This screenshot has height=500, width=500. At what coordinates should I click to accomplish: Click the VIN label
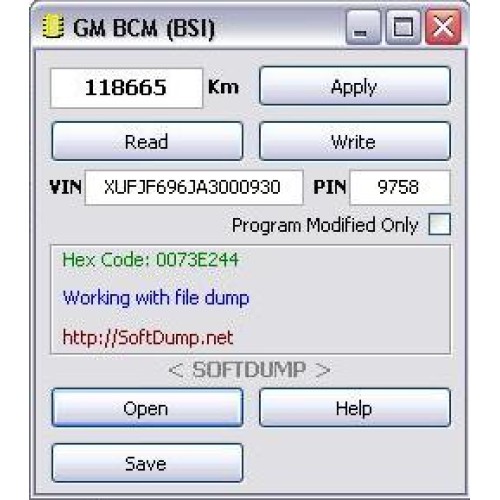pyautogui.click(x=66, y=187)
